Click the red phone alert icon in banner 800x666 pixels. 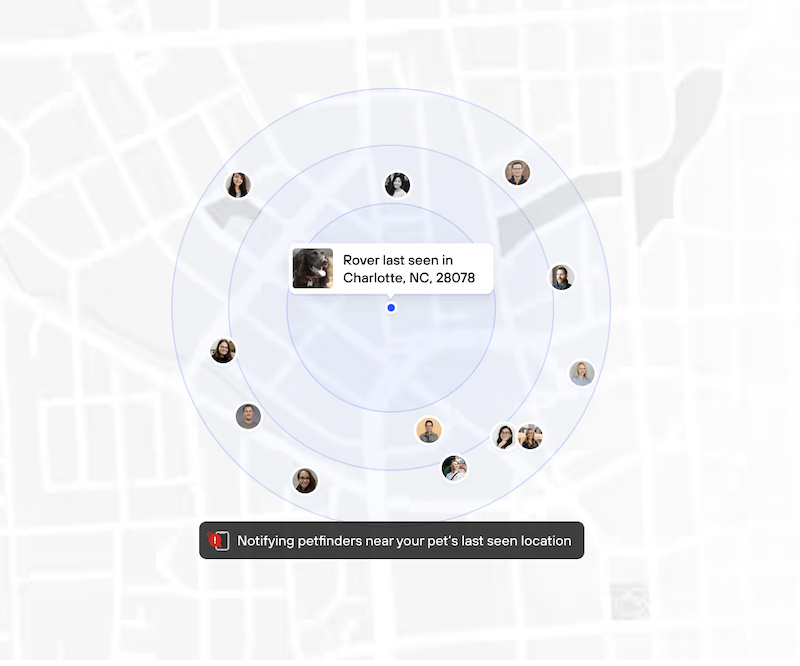pyautogui.click(x=218, y=541)
